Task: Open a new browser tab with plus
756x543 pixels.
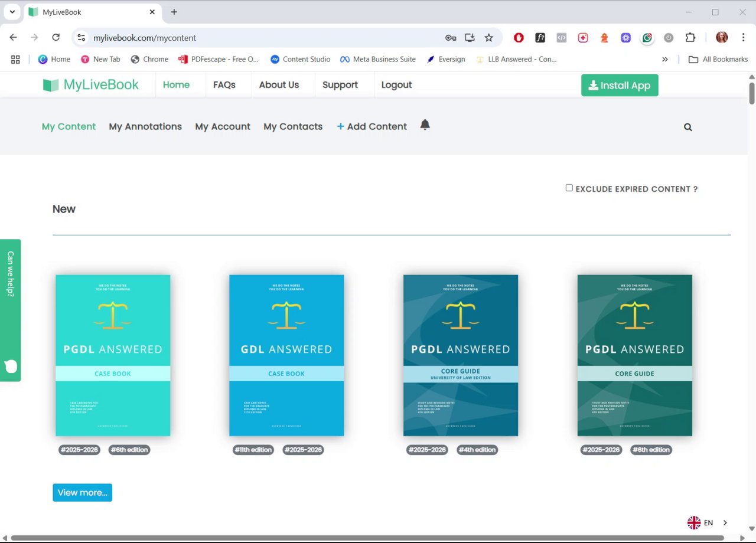Action: point(174,12)
